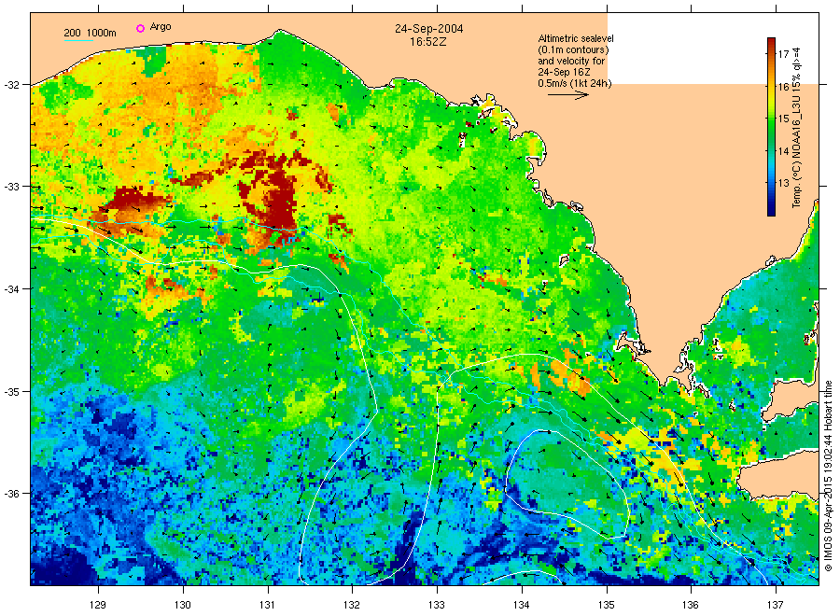Click the 16 value on the color bar
The width and height of the screenshot is (840, 616).
(x=783, y=87)
